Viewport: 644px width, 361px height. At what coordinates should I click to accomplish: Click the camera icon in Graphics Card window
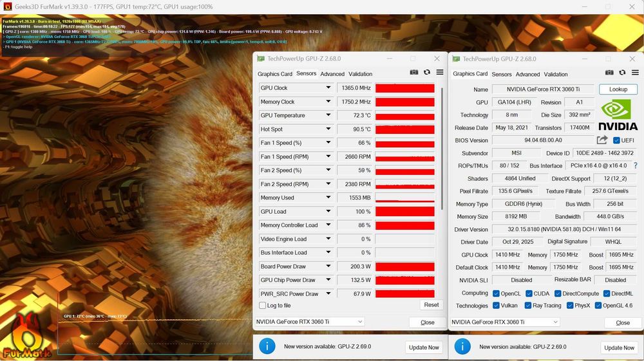pyautogui.click(x=609, y=73)
